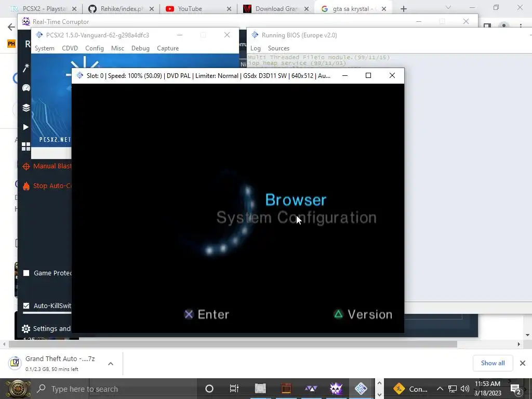Open the Config menu in PCSX2
The image size is (532, 399).
[x=95, y=48]
